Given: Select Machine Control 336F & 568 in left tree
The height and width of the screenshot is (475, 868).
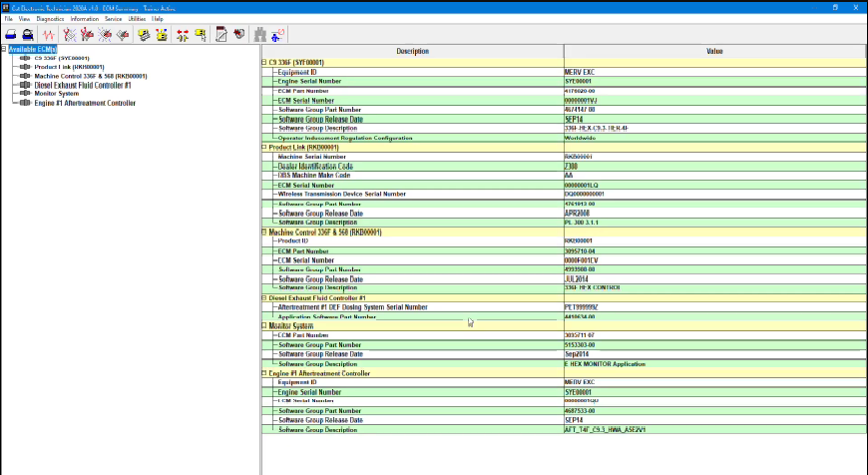Looking at the screenshot, I should [x=90, y=76].
